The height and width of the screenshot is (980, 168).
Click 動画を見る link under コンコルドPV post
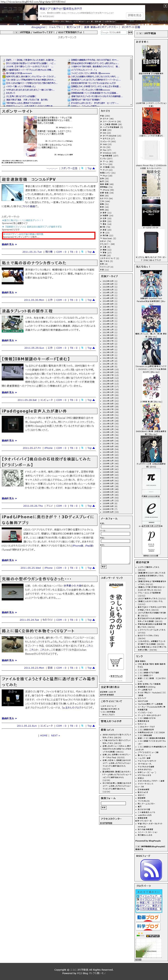pos(9,244)
